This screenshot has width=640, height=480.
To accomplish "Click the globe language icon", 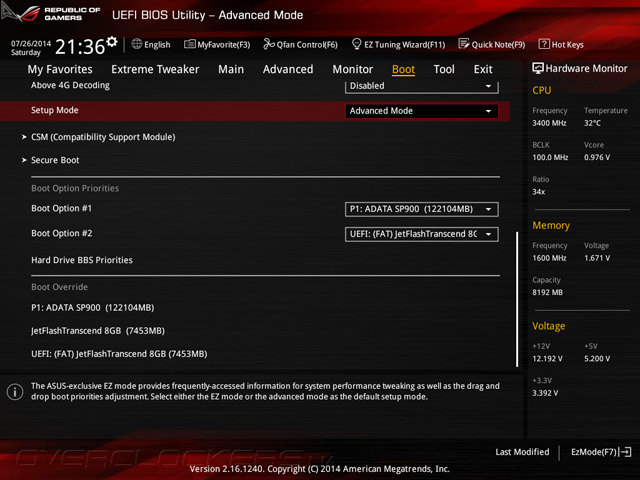I will click(137, 44).
